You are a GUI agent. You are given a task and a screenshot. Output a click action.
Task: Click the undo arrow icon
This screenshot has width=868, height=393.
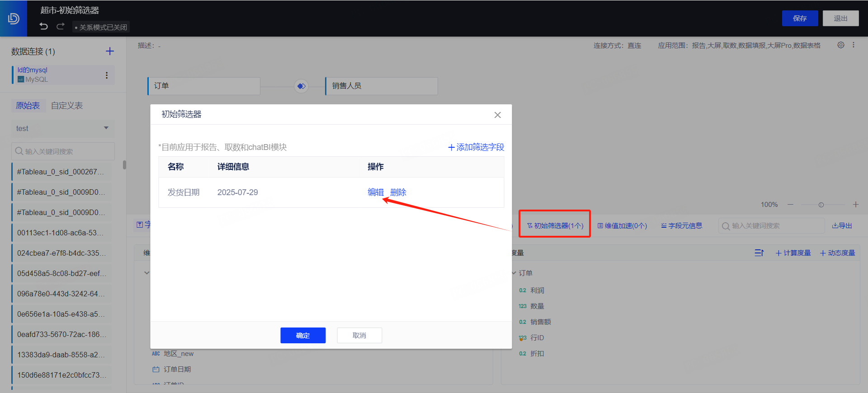pyautogui.click(x=43, y=26)
